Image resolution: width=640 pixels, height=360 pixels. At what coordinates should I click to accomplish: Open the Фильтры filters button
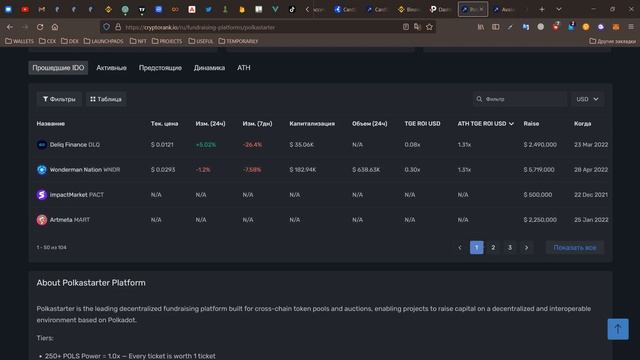point(59,99)
